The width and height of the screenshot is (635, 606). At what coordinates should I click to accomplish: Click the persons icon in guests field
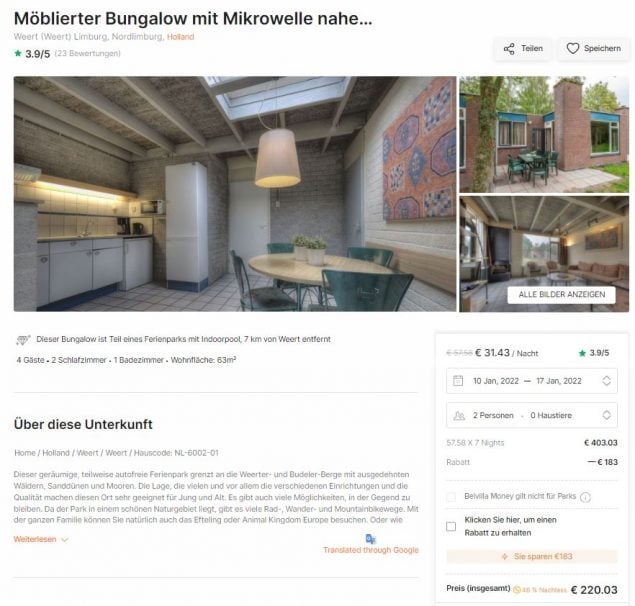pyautogui.click(x=459, y=416)
